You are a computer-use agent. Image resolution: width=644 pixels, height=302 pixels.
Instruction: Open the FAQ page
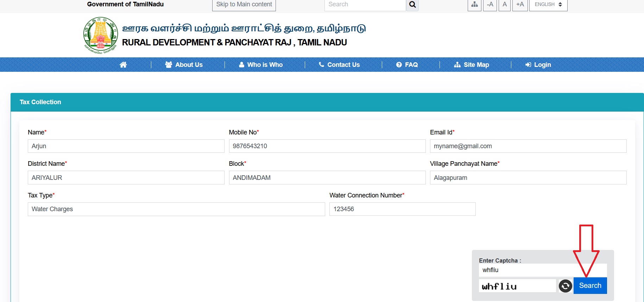click(x=407, y=65)
